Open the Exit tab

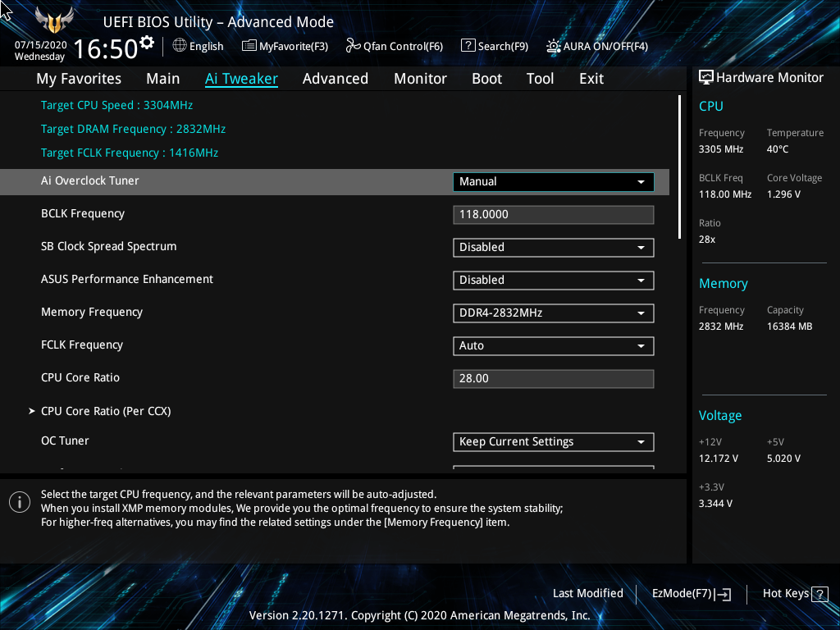(591, 79)
